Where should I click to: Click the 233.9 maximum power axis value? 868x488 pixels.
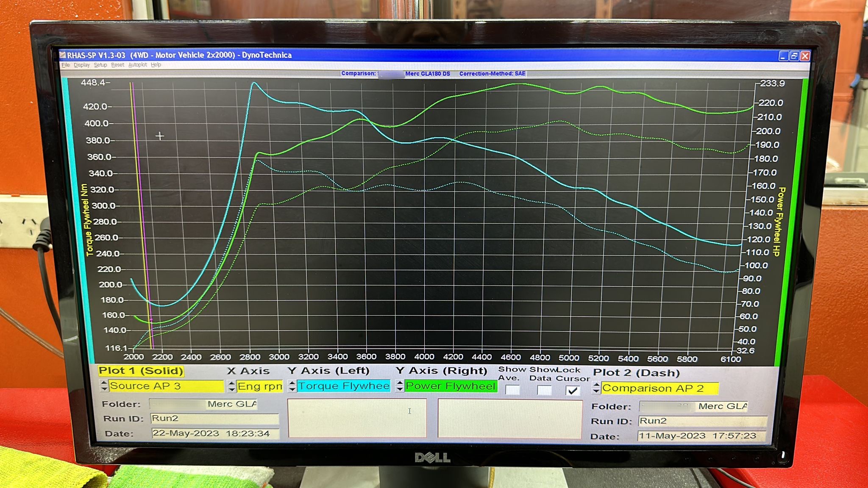pos(772,83)
